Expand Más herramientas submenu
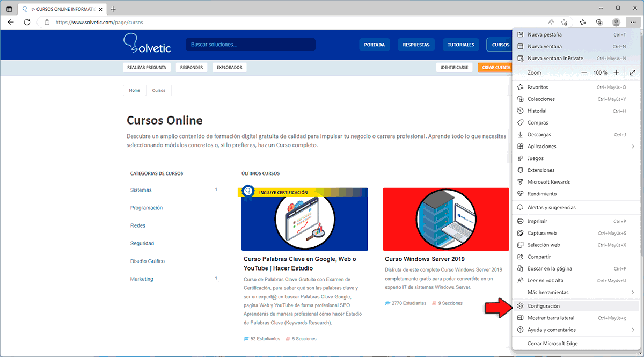 576,292
